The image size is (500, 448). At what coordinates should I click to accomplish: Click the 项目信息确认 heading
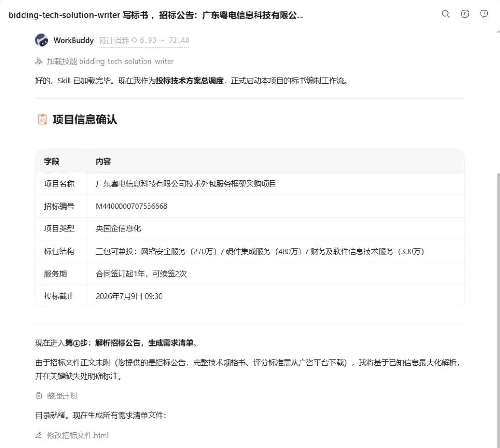tap(85, 119)
